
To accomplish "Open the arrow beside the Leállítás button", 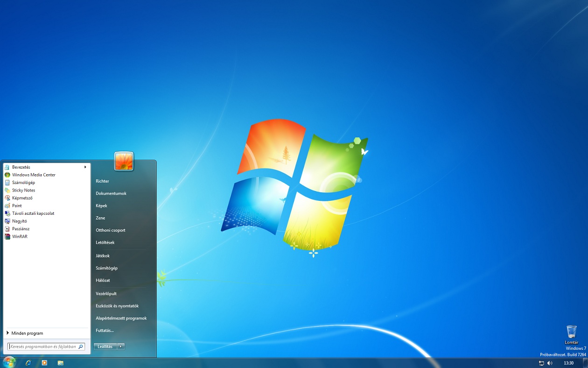I will click(121, 347).
